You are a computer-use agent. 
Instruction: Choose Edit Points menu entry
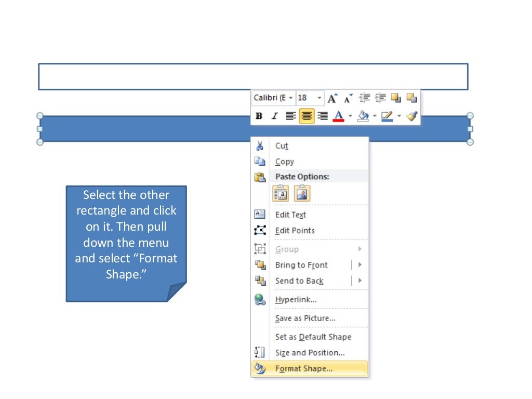pos(295,231)
